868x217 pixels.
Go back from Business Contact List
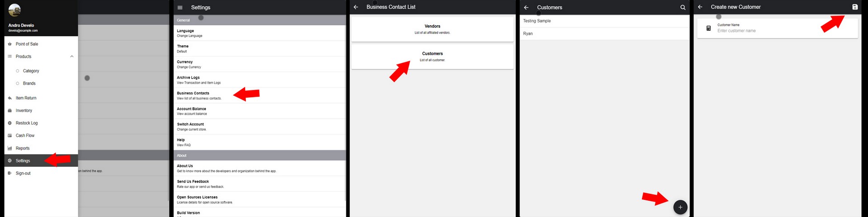pyautogui.click(x=356, y=7)
